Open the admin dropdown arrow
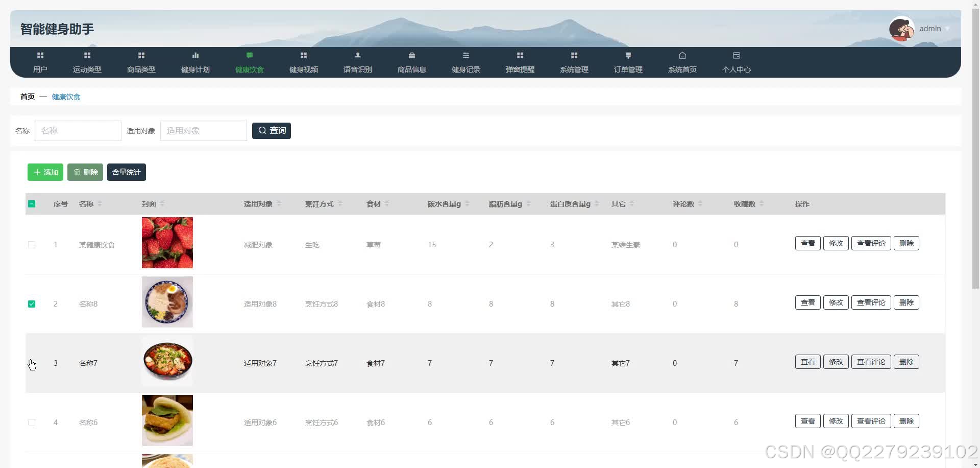Image resolution: width=980 pixels, height=468 pixels. pos(947,29)
